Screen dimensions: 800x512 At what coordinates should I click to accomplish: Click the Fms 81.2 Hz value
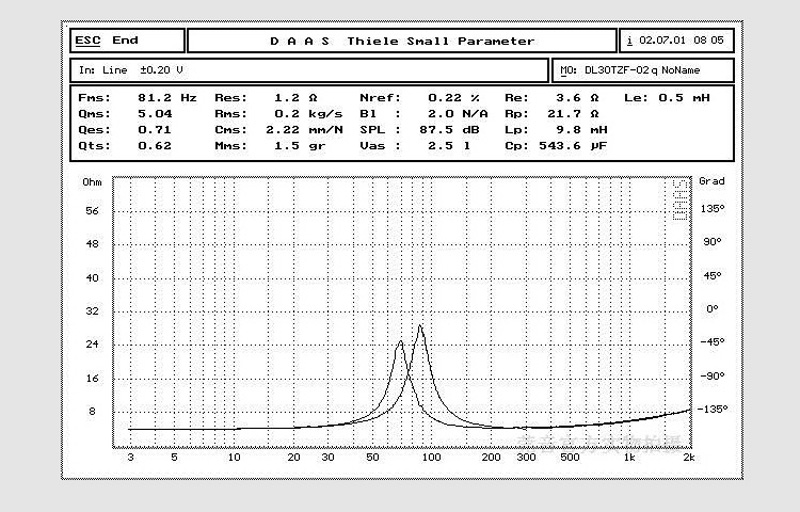167,97
